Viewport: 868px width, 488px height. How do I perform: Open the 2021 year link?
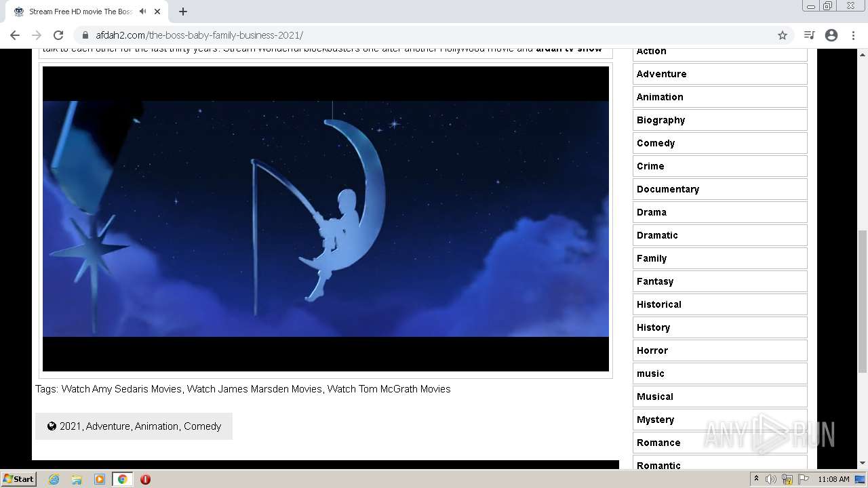tap(70, 426)
